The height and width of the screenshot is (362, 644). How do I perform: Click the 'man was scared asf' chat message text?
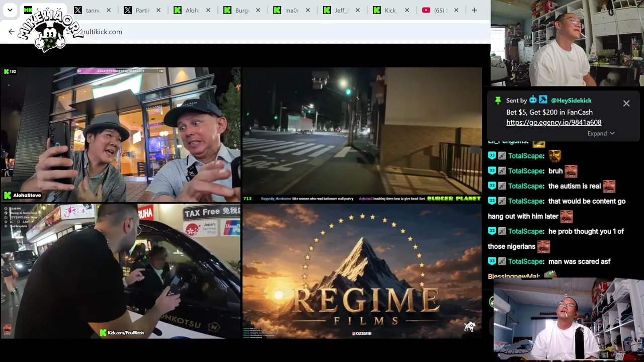coord(579,261)
